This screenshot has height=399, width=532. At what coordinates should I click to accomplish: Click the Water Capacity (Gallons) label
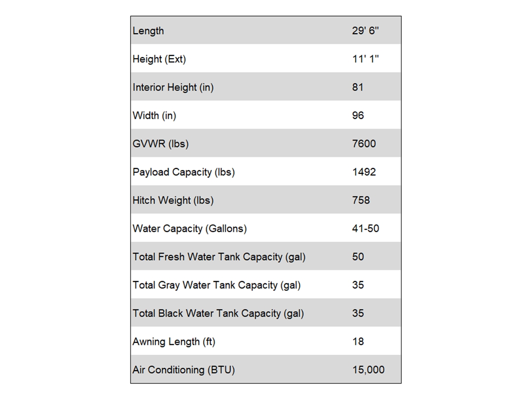[190, 229]
